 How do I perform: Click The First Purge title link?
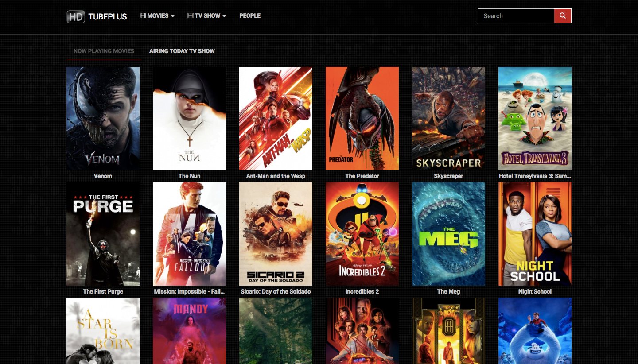[103, 291]
